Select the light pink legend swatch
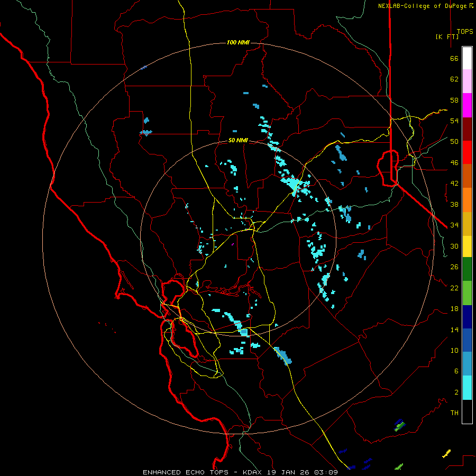Image resolution: width=476 pixels, height=476 pixels. [x=467, y=81]
